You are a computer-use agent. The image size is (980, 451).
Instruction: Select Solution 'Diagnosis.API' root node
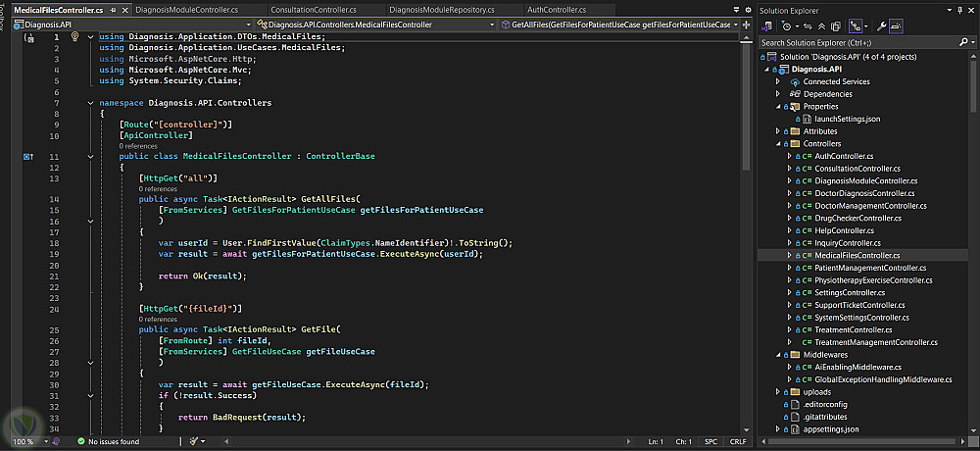(x=848, y=57)
